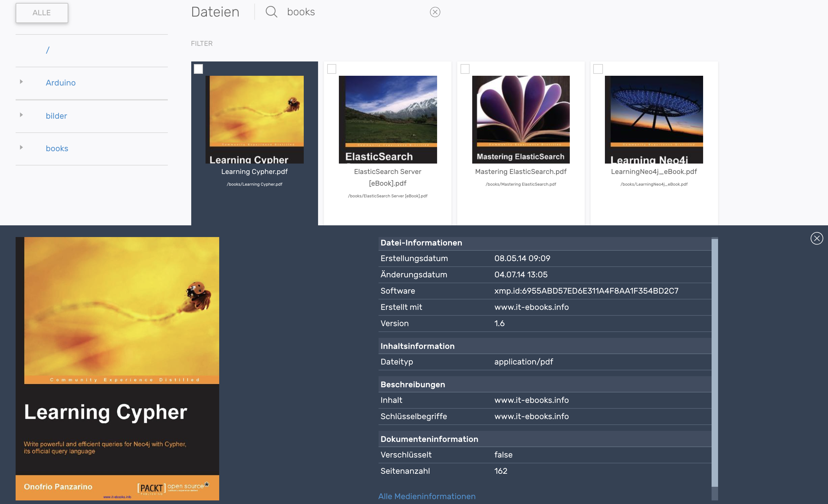Open the Learning Neo4j cover thumbnail
828x504 pixels.
pos(654,119)
